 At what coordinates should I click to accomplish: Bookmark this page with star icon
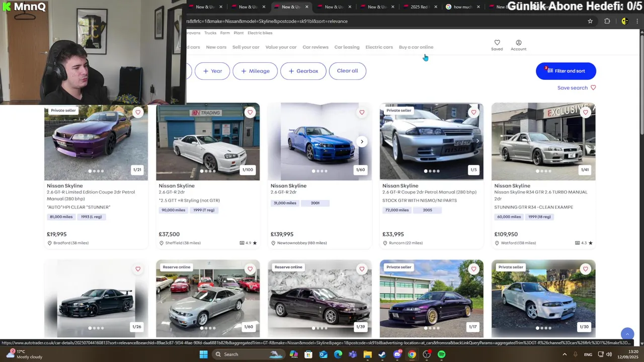(x=590, y=21)
